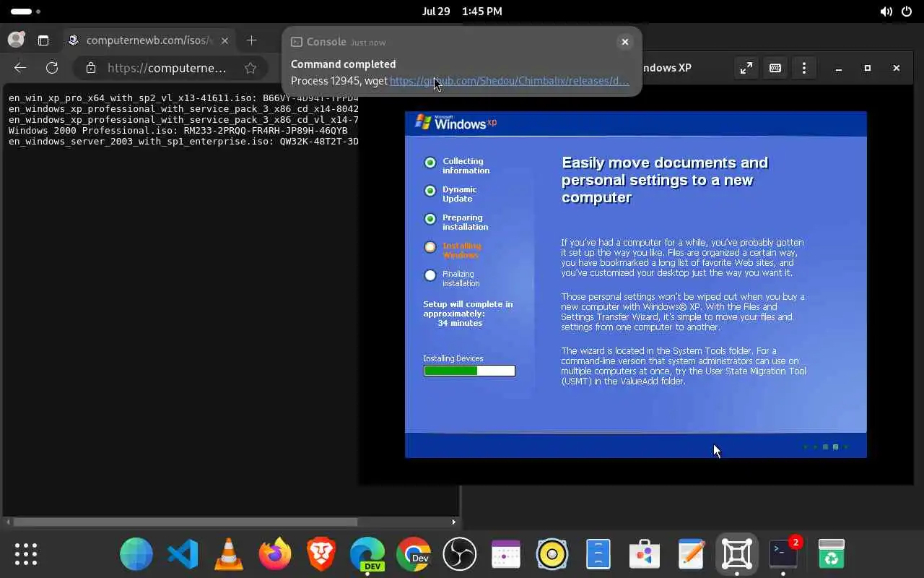The image size is (924, 578).
Task: Click the scrollbar left arrow
Action: (x=7, y=522)
